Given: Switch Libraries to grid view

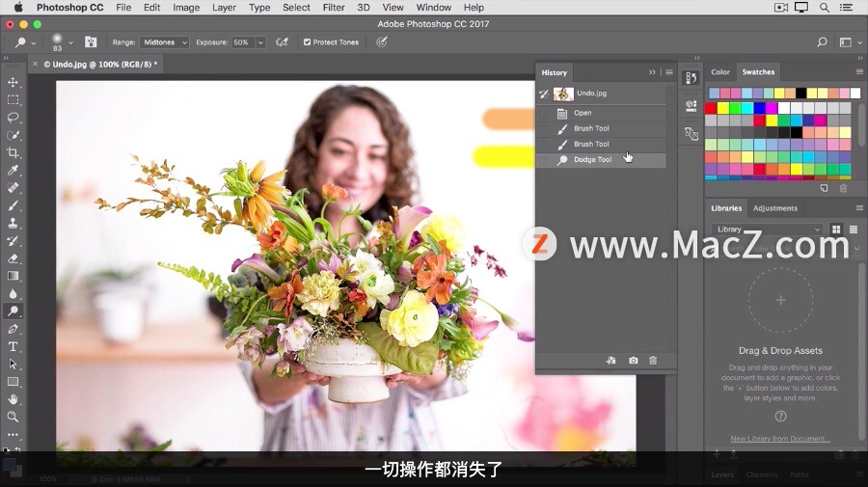Looking at the screenshot, I should point(836,230).
